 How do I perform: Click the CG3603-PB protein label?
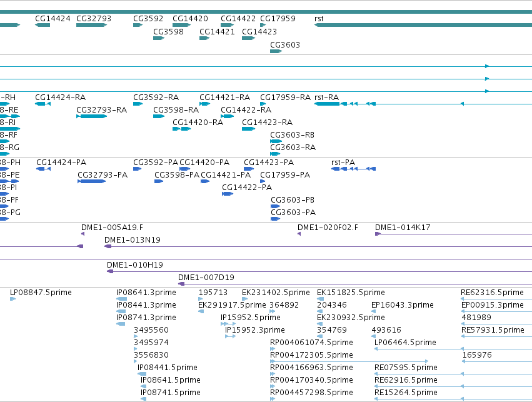click(293, 200)
